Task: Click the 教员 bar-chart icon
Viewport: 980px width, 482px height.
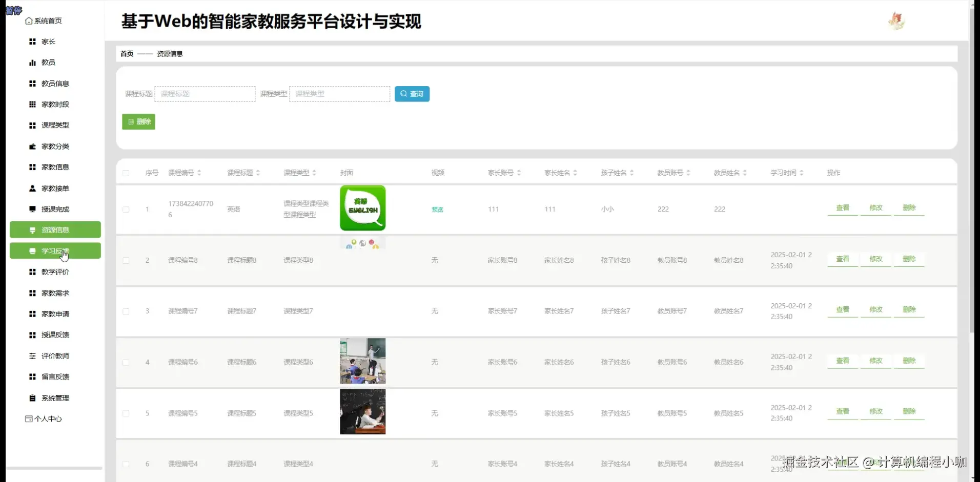Action: 32,62
